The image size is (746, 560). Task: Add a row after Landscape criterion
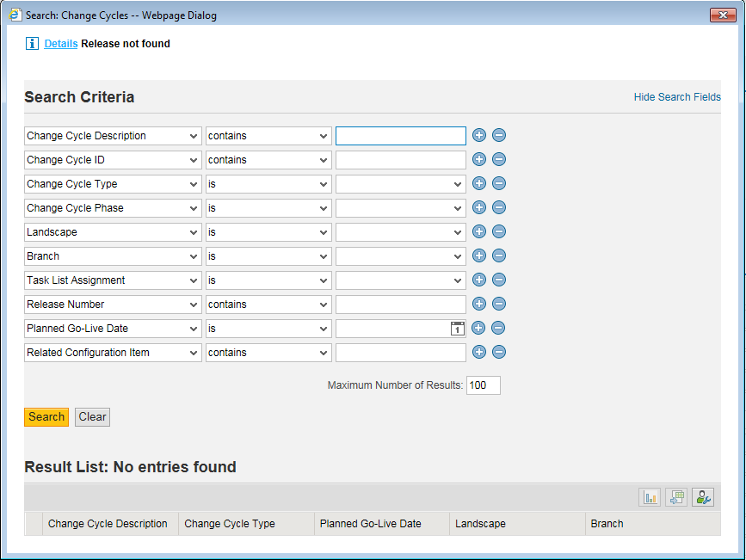pos(479,232)
